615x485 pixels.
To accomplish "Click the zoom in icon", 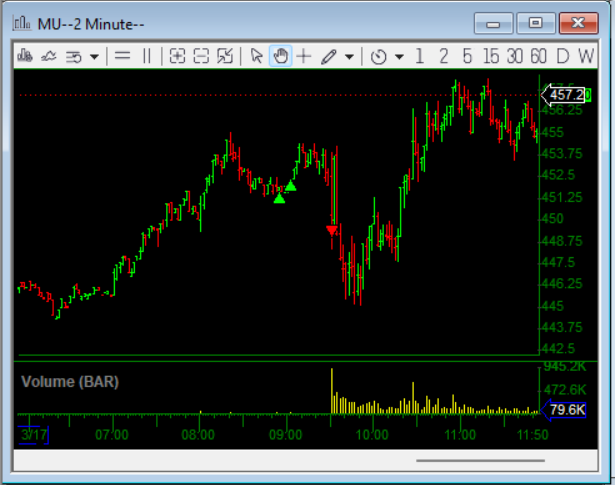I will point(177,56).
